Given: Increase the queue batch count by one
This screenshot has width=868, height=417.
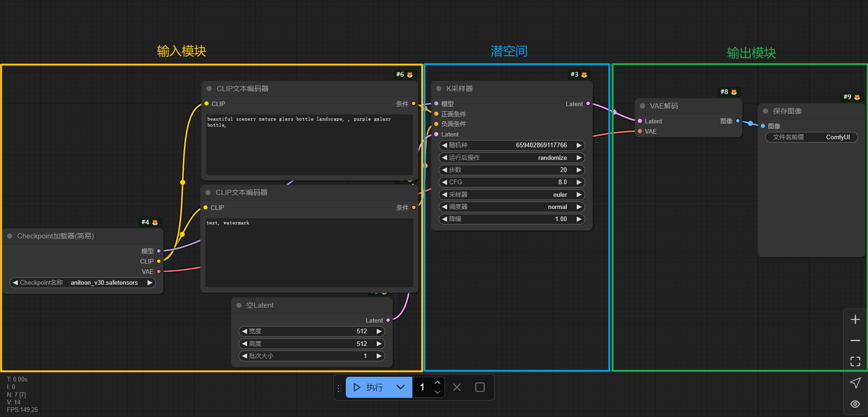Looking at the screenshot, I should [x=438, y=382].
